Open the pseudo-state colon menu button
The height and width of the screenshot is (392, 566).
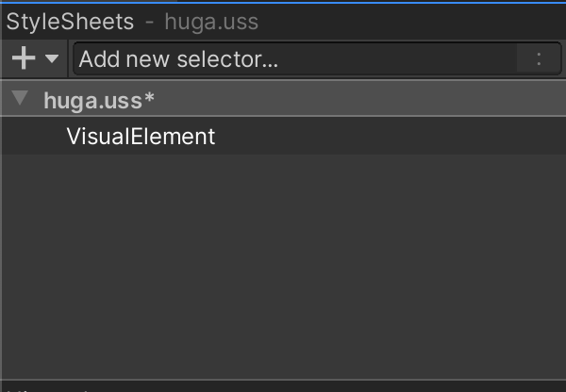pyautogui.click(x=538, y=59)
